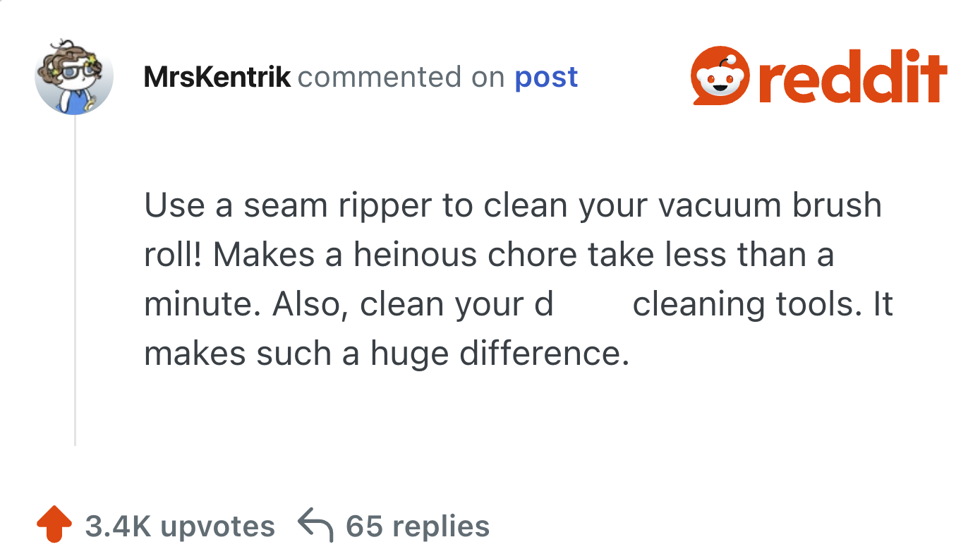Open the "65 replies" thread
This screenshot has width=980, height=554.
tap(417, 526)
